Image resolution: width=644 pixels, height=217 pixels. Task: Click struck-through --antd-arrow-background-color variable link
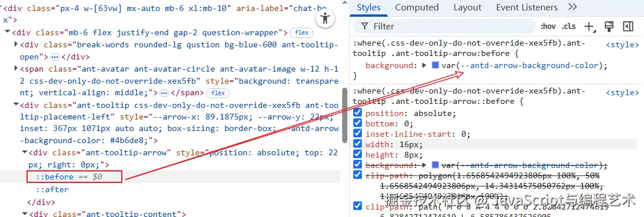pos(530,165)
